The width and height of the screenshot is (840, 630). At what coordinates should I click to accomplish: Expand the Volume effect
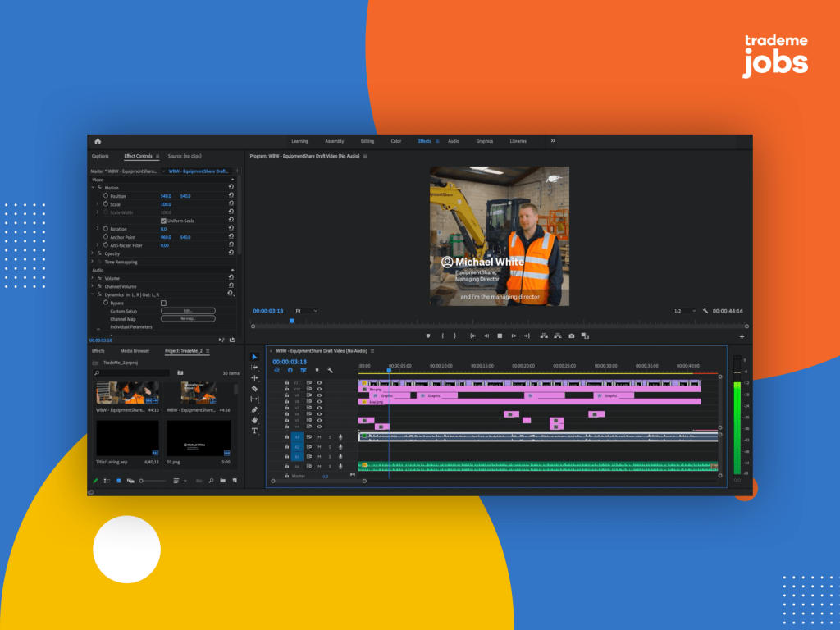tap(93, 278)
